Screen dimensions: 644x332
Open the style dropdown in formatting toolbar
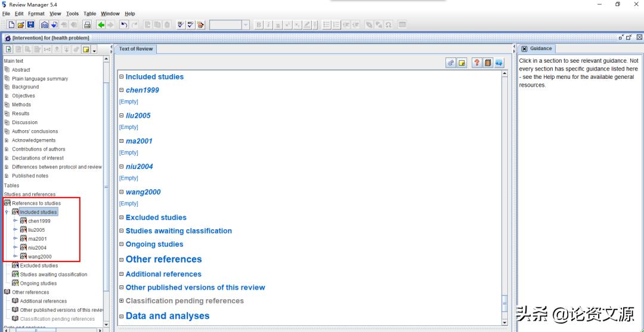[x=246, y=24]
